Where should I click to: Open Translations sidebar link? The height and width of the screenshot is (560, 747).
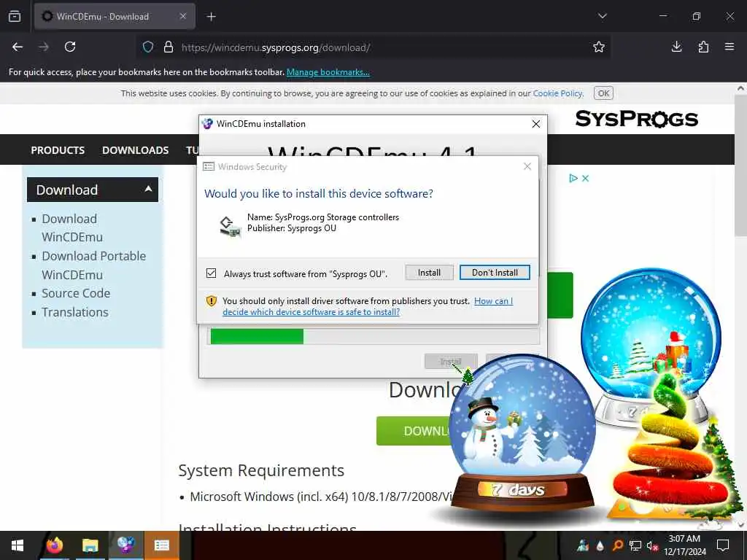(75, 312)
